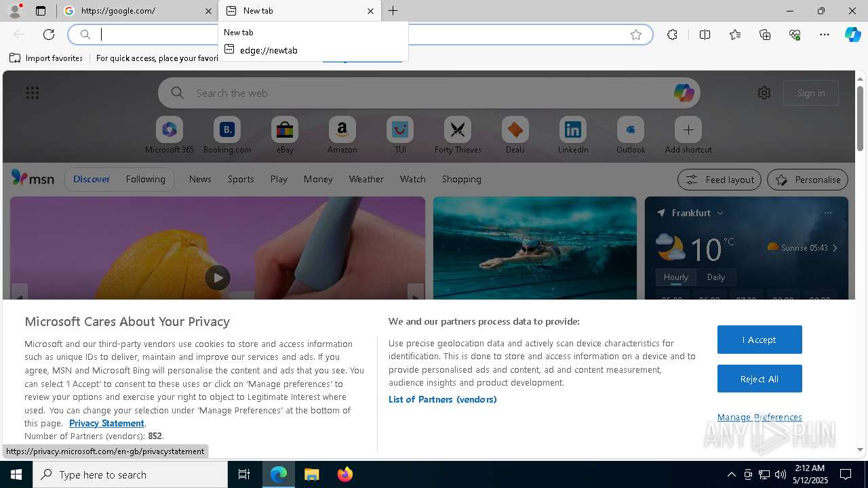
Task: Open the Copilot sidebar icon
Action: tap(852, 35)
